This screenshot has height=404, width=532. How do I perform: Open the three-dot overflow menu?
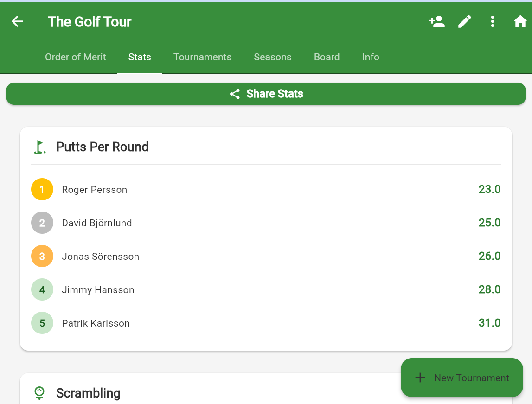click(493, 22)
